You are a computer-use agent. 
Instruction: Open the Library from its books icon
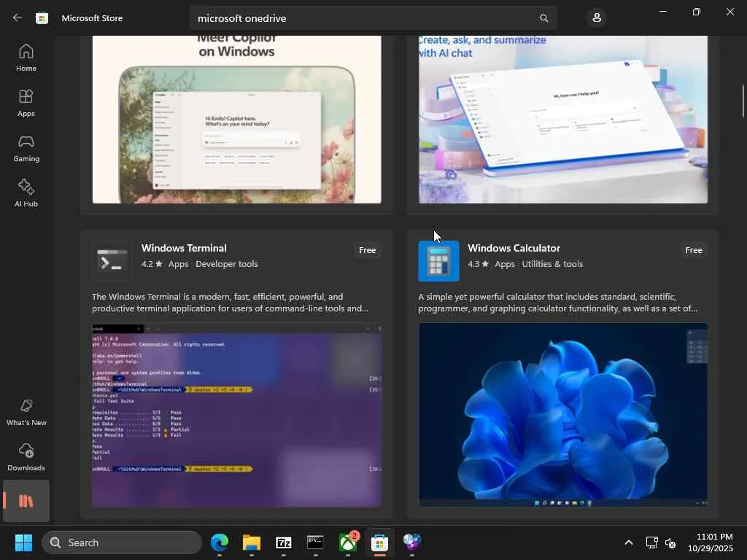click(x=26, y=501)
